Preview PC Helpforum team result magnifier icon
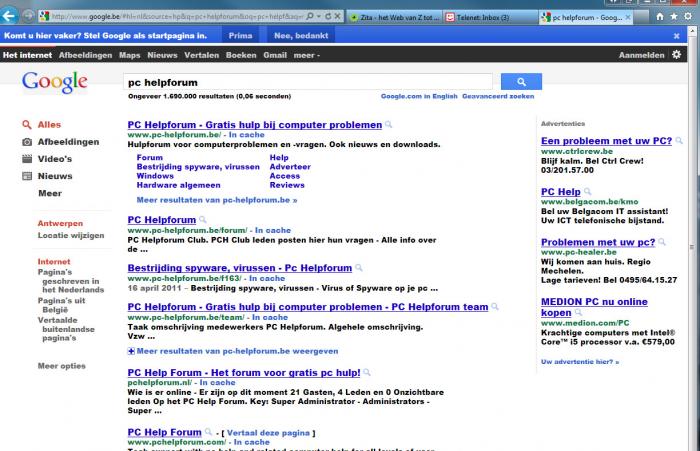This screenshot has height=451, width=700. pyautogui.click(x=495, y=307)
